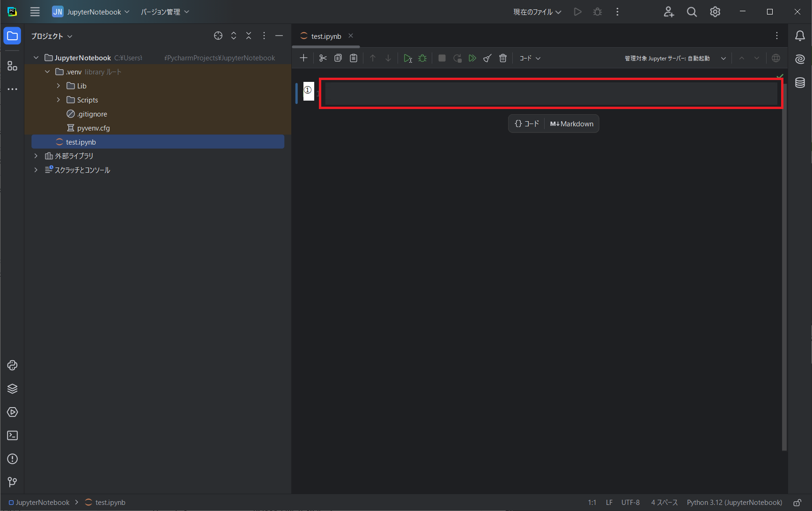Restart the Jupyter kernel
Viewport: 812px width, 511px height.
click(458, 58)
